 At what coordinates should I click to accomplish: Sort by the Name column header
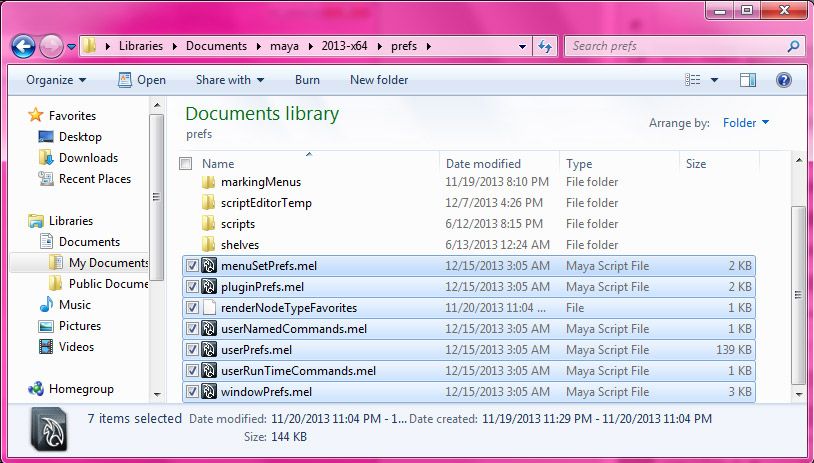(x=309, y=164)
